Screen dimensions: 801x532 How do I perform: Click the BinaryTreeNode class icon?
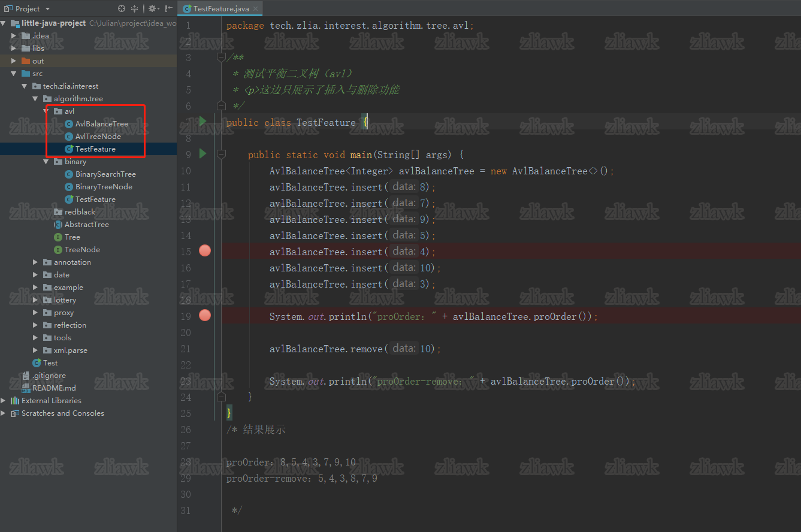69,187
